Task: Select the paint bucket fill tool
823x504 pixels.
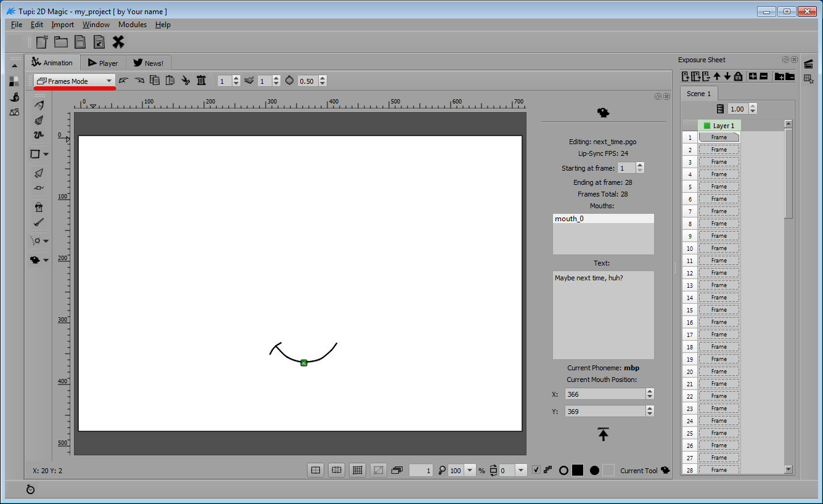Action: coord(39,207)
